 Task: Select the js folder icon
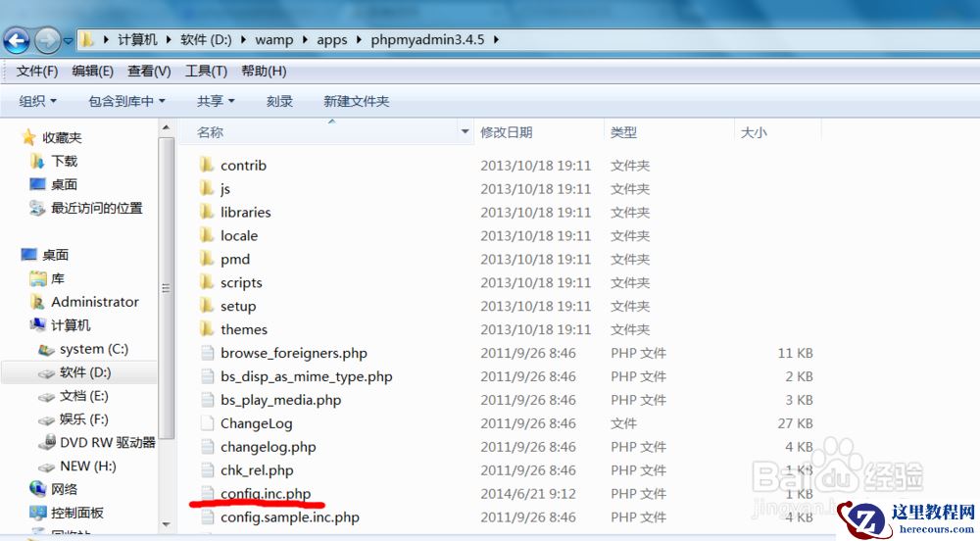207,188
